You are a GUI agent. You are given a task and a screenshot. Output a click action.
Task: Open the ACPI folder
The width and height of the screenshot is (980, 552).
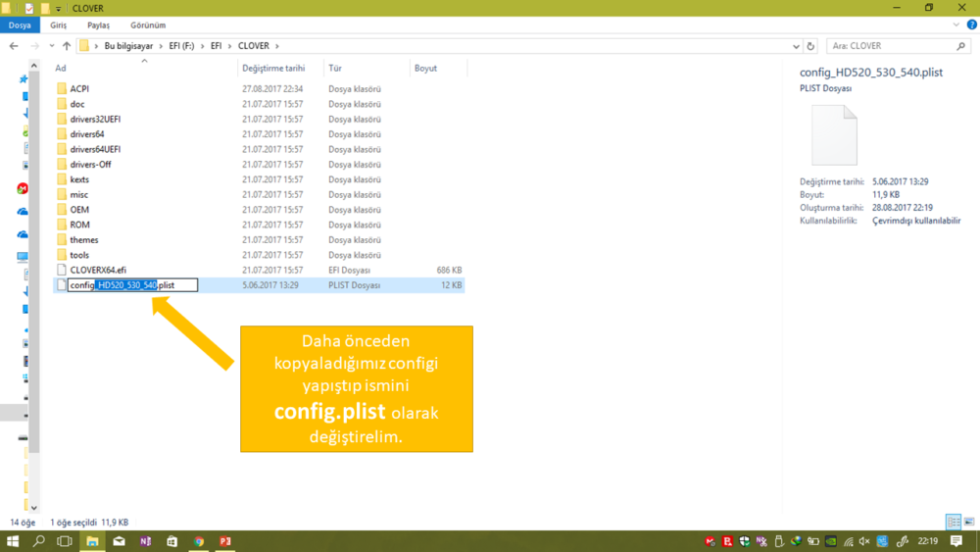pos(79,89)
